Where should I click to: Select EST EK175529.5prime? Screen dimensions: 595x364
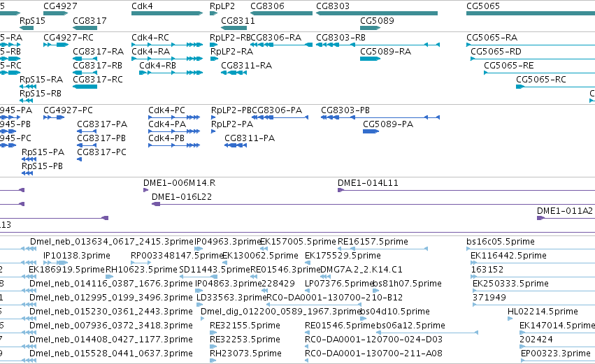click(343, 256)
